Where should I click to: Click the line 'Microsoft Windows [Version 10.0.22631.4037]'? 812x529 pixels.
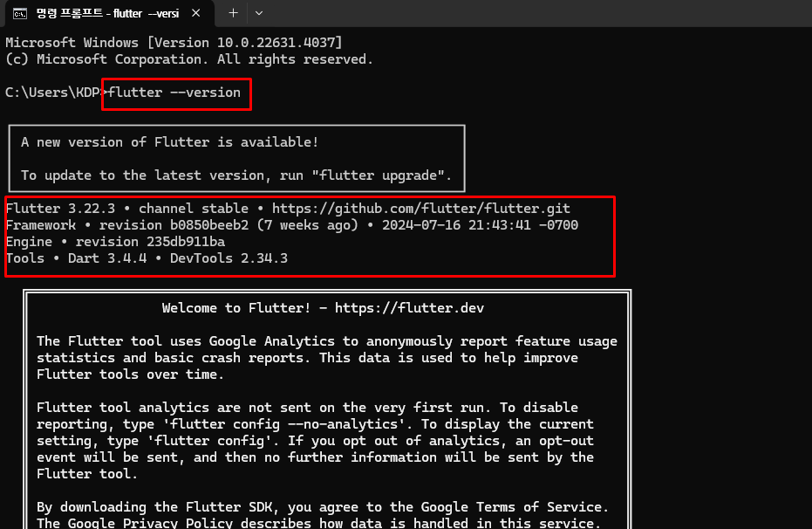click(x=174, y=43)
